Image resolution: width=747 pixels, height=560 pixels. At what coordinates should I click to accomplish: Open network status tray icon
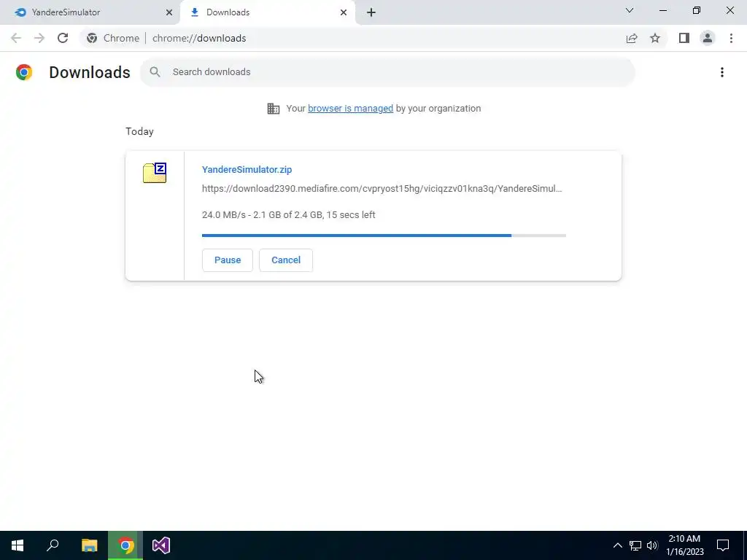(x=635, y=545)
